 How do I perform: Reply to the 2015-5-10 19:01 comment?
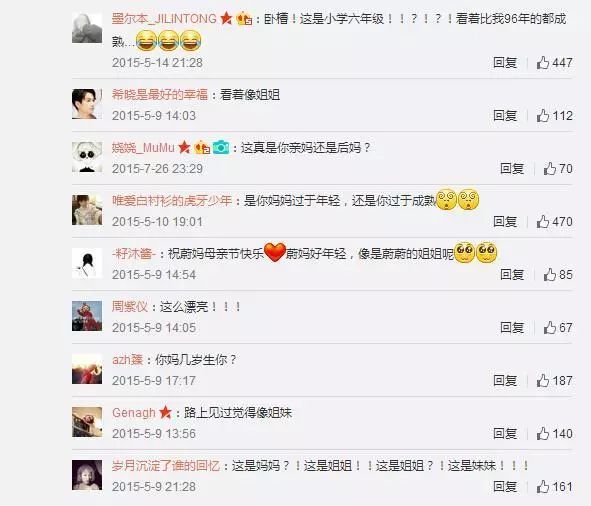pos(505,221)
